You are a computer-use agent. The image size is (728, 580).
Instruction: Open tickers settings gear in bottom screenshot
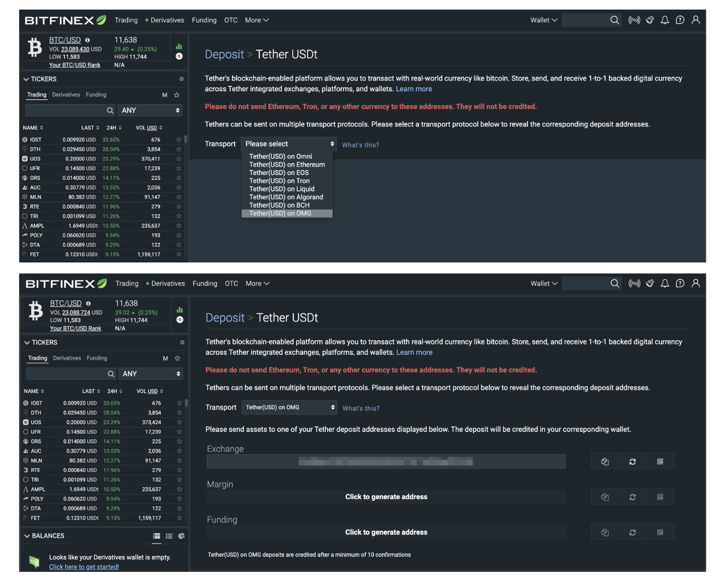point(182,342)
